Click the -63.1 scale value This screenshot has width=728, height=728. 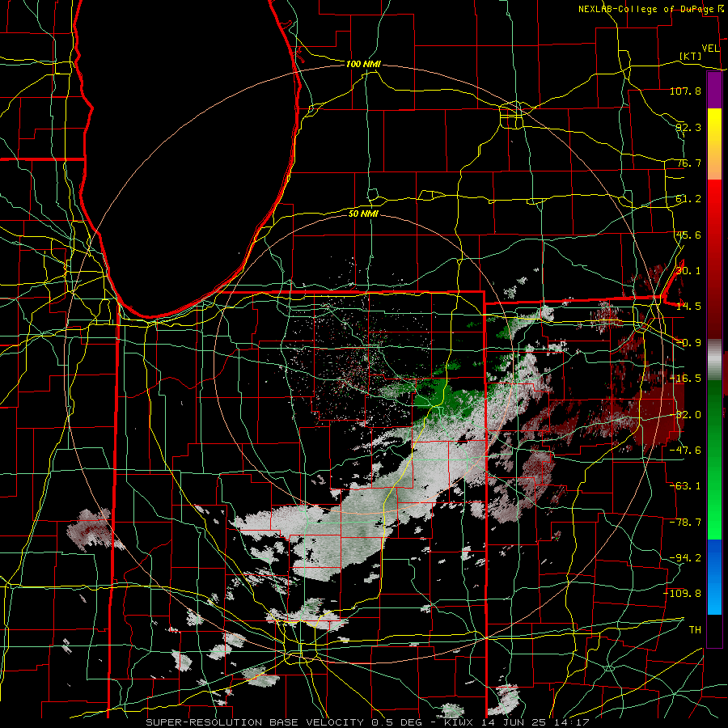click(685, 486)
